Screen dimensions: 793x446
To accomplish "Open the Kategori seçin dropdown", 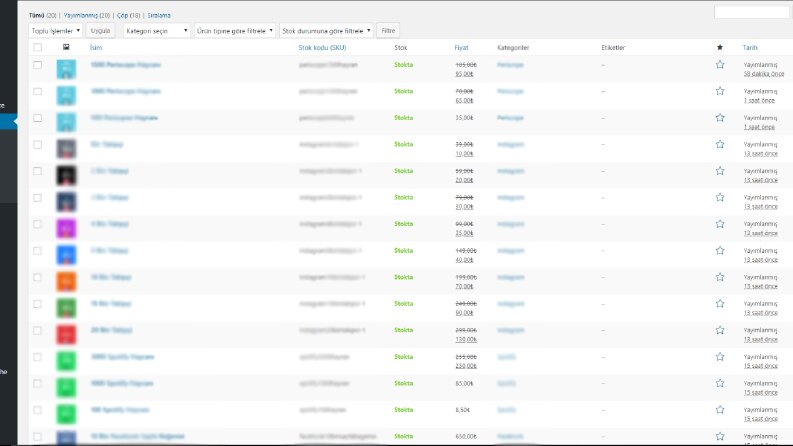I will [157, 31].
